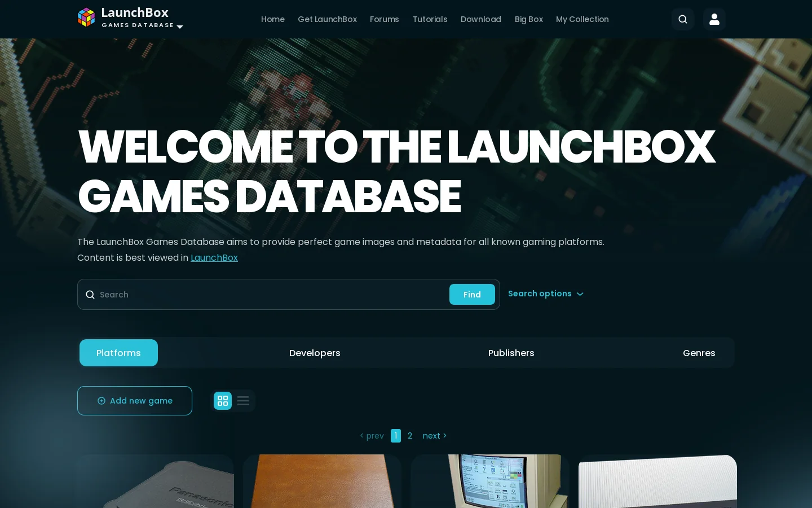This screenshot has height=508, width=812.
Task: Click the prev page link
Action: tap(372, 436)
